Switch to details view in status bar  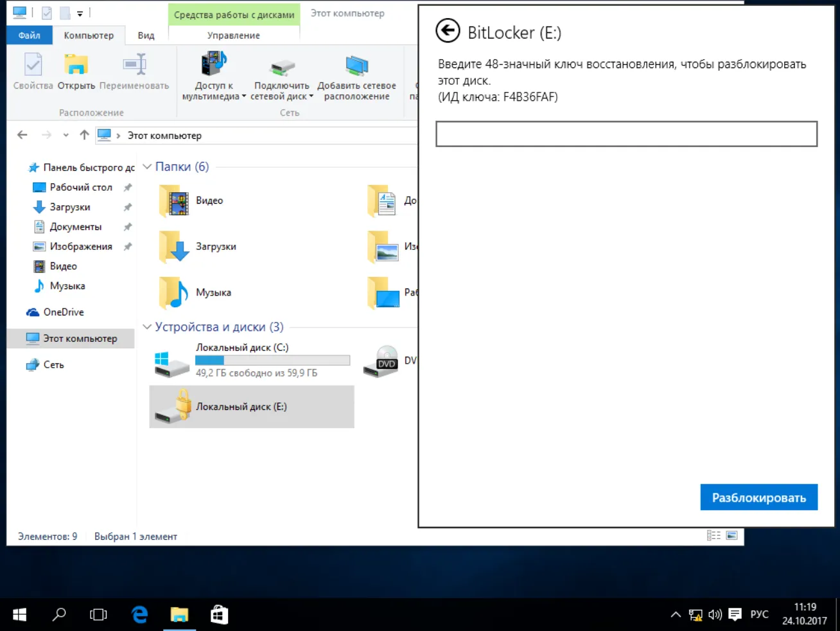click(x=713, y=536)
